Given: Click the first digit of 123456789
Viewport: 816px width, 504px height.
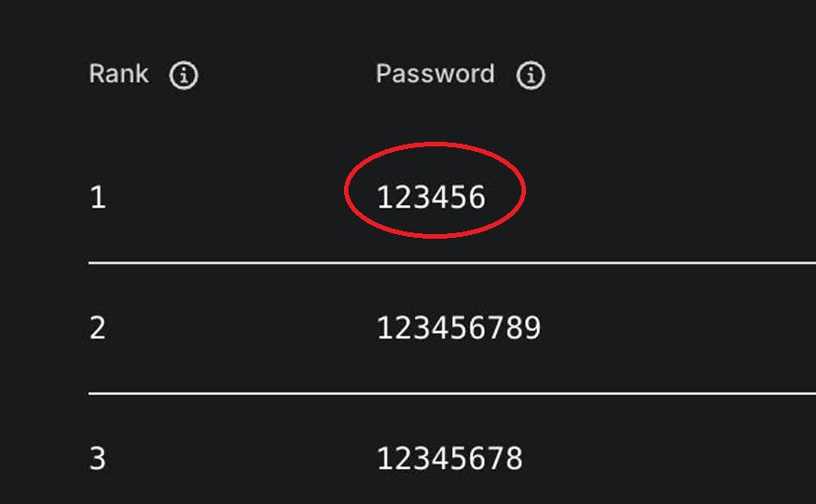Looking at the screenshot, I should click(x=384, y=327).
